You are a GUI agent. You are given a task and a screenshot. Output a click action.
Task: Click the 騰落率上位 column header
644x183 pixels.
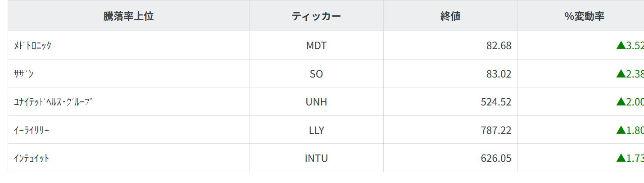click(128, 16)
